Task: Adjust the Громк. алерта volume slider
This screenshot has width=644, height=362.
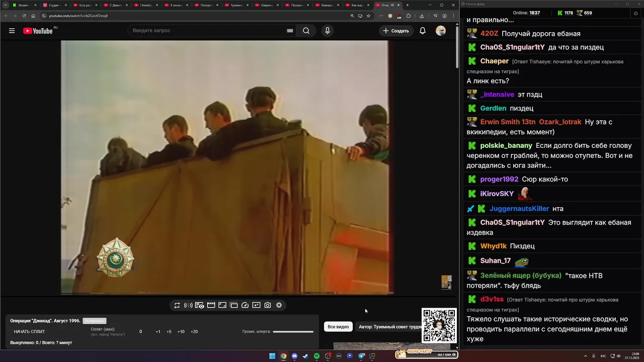Action: pyautogui.click(x=293, y=331)
